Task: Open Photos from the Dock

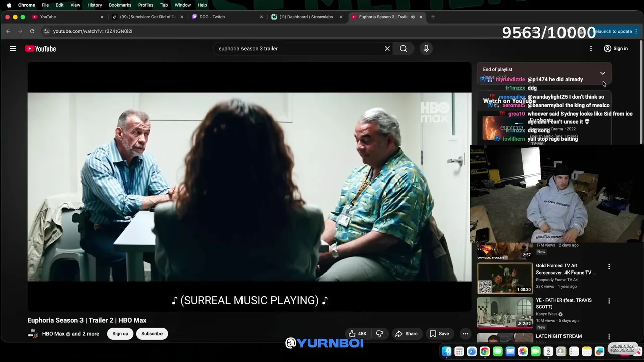Action: point(523,352)
